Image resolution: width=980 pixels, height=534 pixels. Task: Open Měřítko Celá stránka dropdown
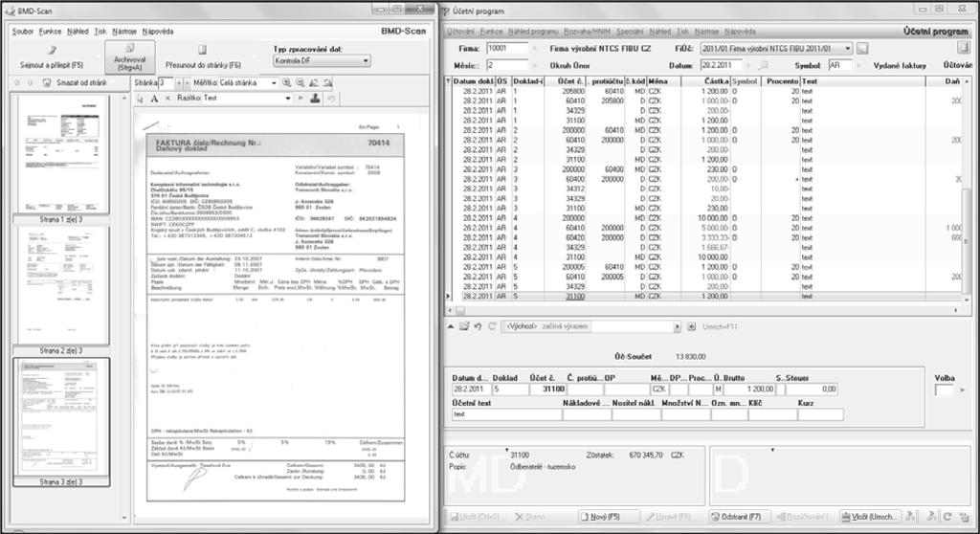click(274, 82)
